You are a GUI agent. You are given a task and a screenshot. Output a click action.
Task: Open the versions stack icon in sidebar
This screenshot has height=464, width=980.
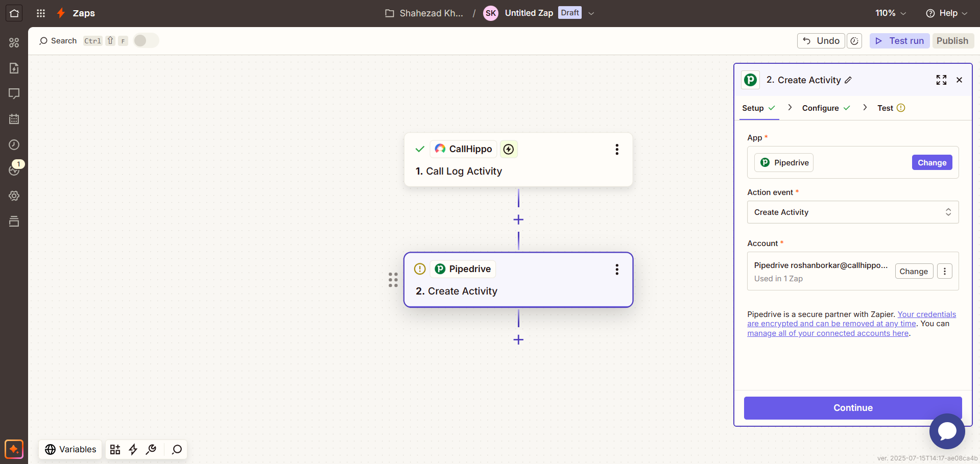[x=14, y=221]
